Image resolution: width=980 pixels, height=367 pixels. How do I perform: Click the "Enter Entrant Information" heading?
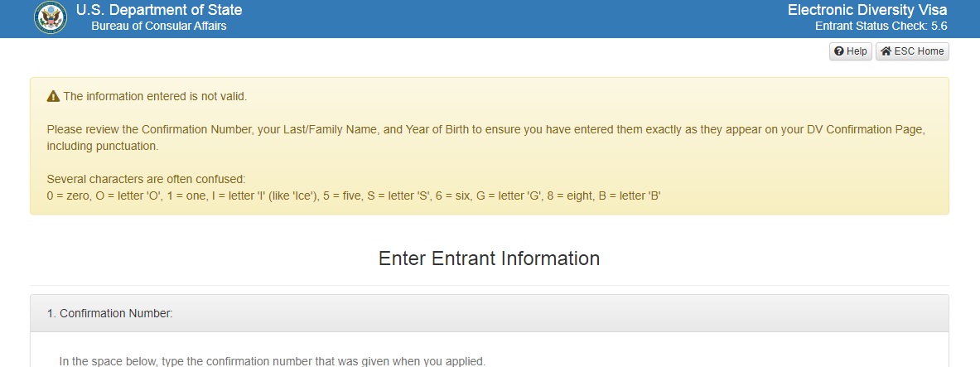[x=489, y=258]
